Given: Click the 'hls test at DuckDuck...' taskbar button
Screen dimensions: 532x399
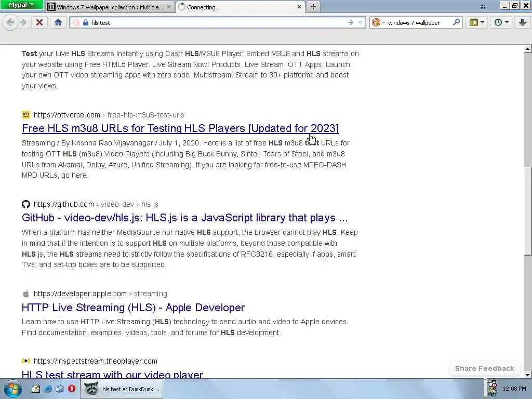Looking at the screenshot, I should (x=122, y=389).
